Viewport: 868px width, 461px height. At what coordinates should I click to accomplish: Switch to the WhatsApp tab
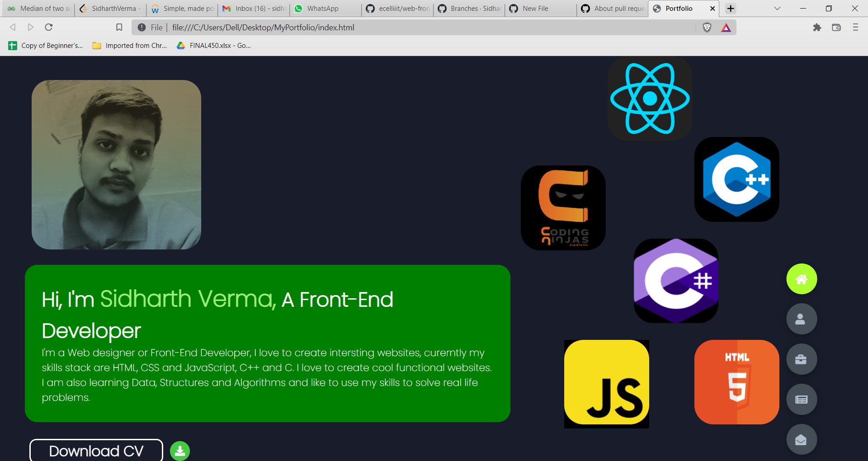[x=325, y=9]
